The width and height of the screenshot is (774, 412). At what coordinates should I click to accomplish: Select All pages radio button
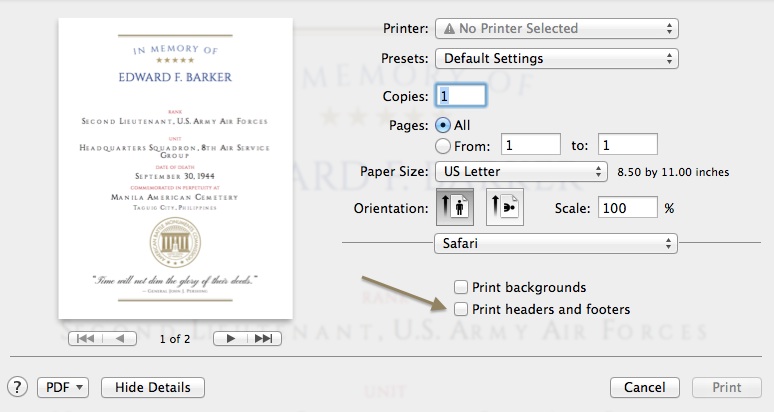(x=444, y=126)
